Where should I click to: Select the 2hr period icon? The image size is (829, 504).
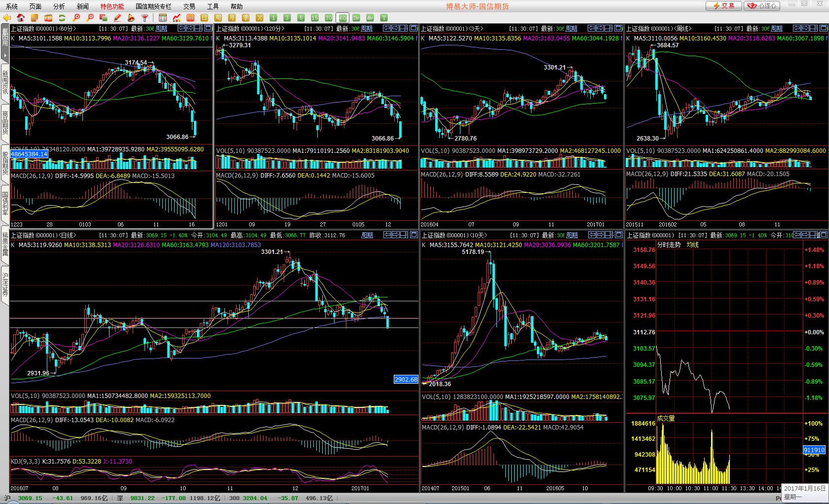[x=356, y=18]
